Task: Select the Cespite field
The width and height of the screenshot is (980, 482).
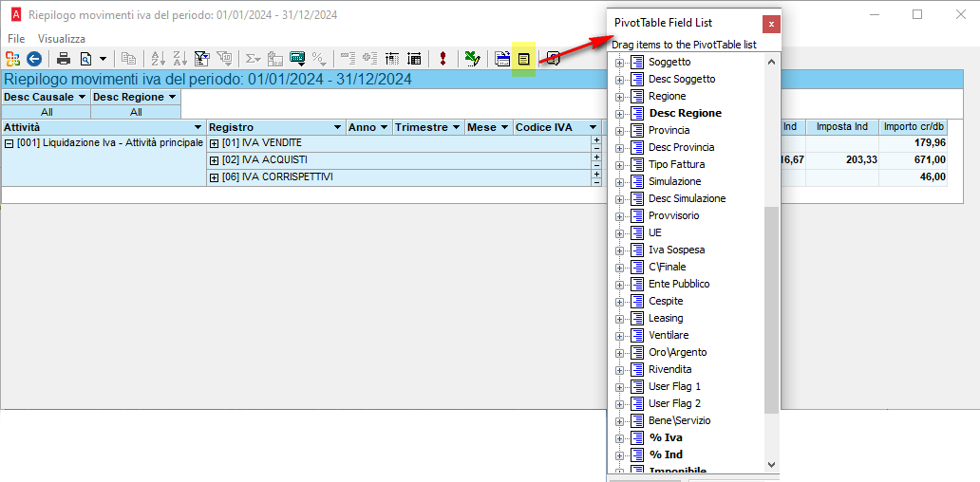Action: [666, 301]
